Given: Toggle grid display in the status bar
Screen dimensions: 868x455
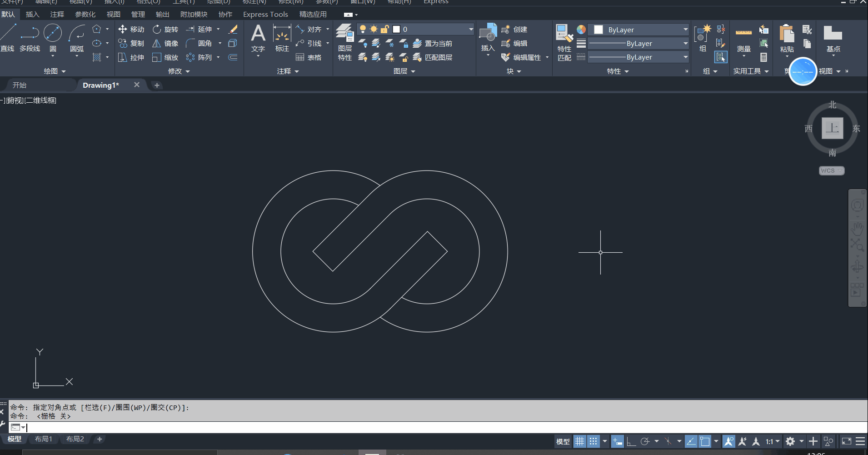Looking at the screenshot, I should 579,441.
